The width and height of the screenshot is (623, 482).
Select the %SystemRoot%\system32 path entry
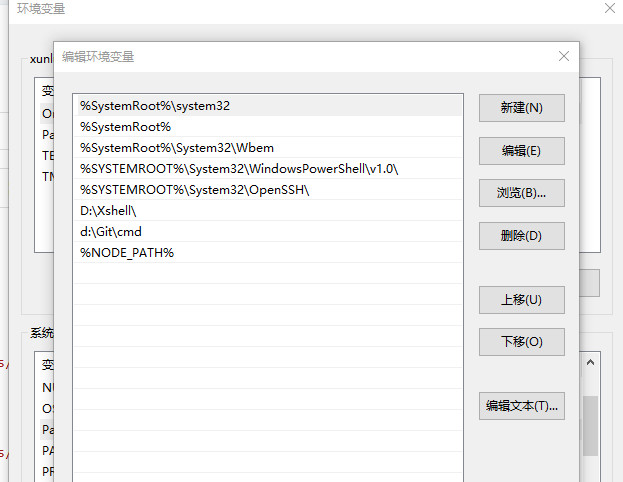point(160,105)
